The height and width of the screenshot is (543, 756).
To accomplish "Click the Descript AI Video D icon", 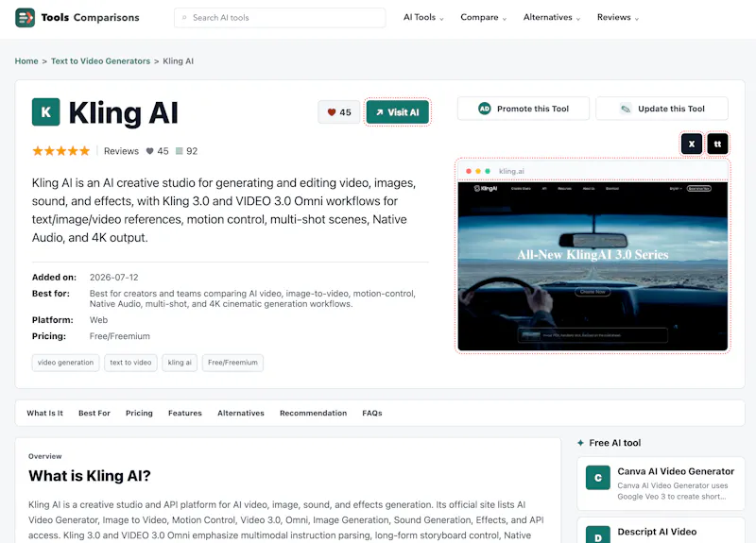I will tap(598, 535).
